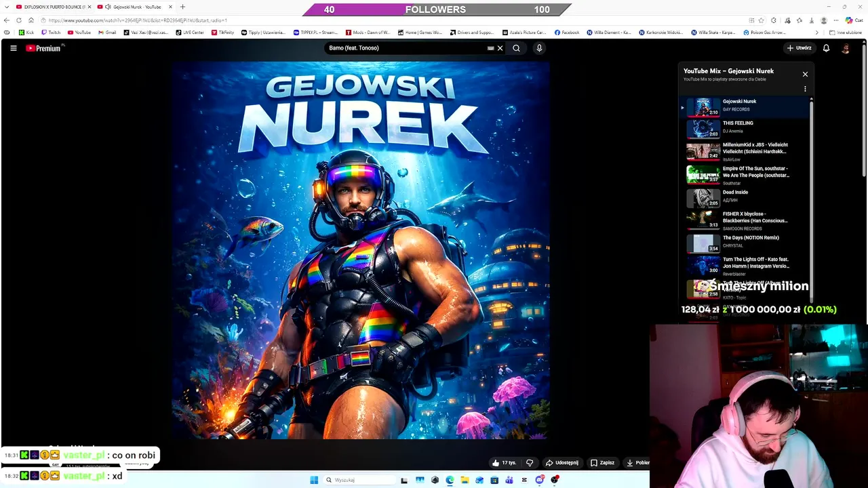Open Microsoft Edge from taskbar

tap(450, 480)
